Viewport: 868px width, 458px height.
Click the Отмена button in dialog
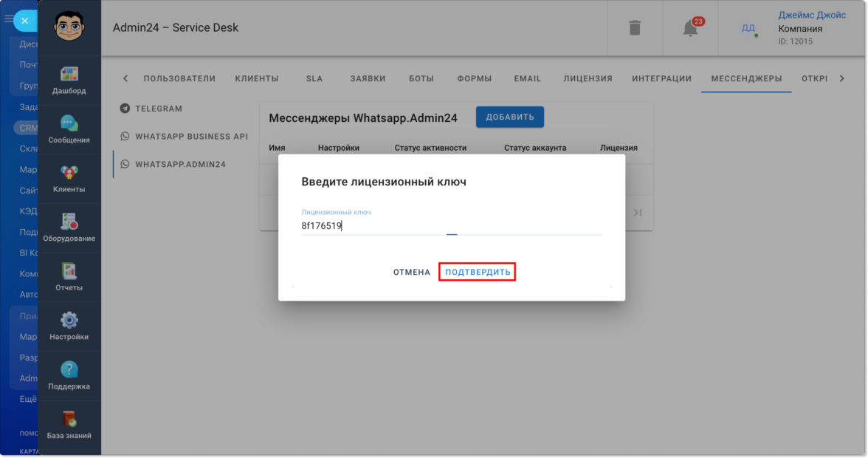411,272
